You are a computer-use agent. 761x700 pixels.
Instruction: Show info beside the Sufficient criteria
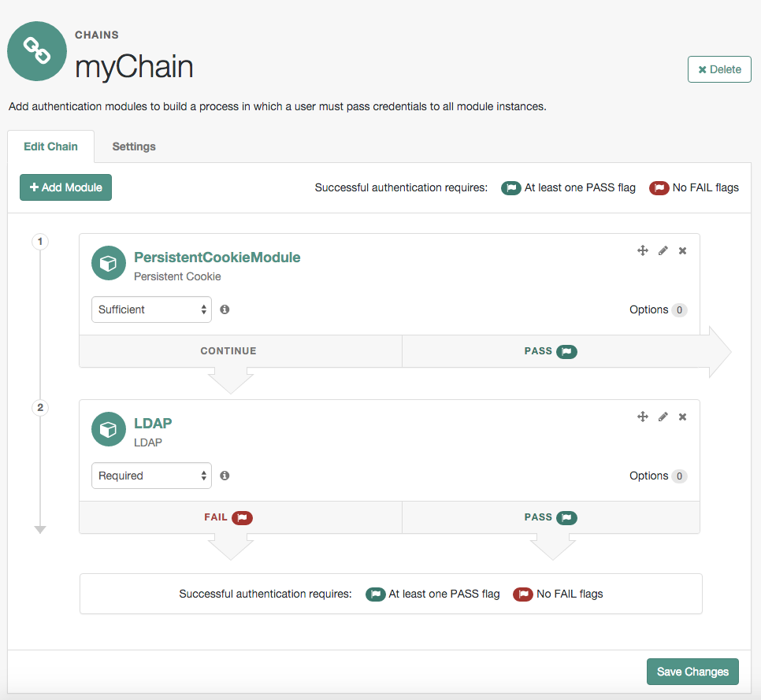pos(225,309)
